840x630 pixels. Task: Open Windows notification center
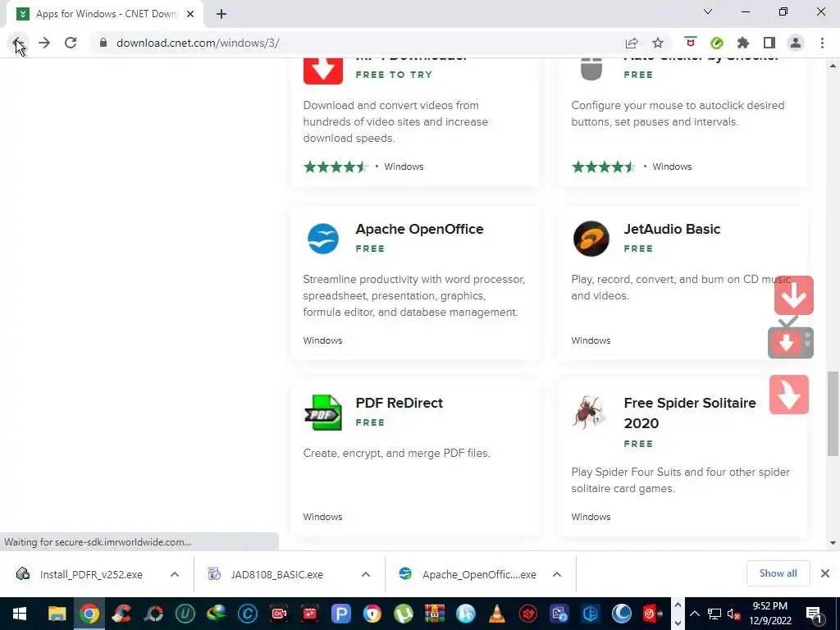pos(814,614)
